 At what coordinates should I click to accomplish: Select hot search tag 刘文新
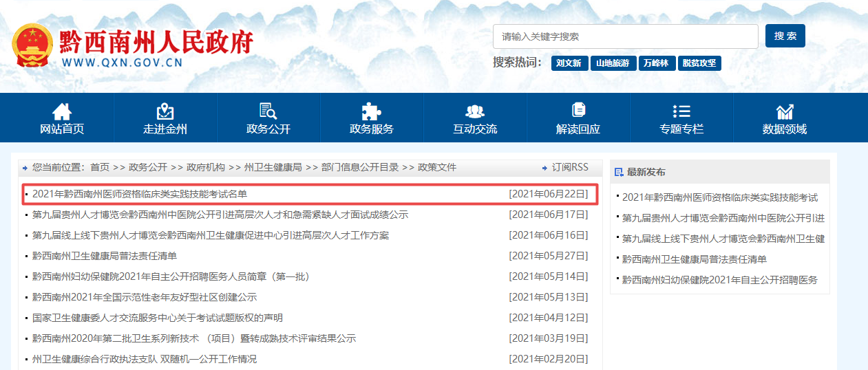click(569, 63)
